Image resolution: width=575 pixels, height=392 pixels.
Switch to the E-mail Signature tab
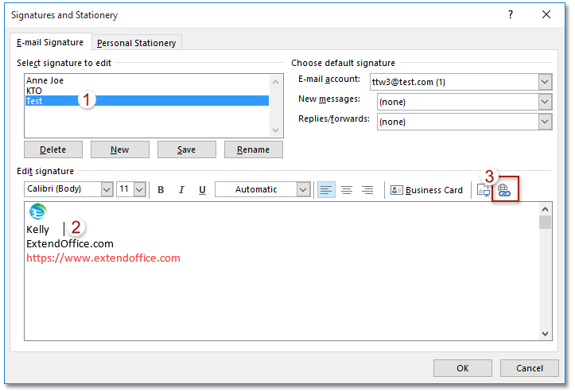50,42
